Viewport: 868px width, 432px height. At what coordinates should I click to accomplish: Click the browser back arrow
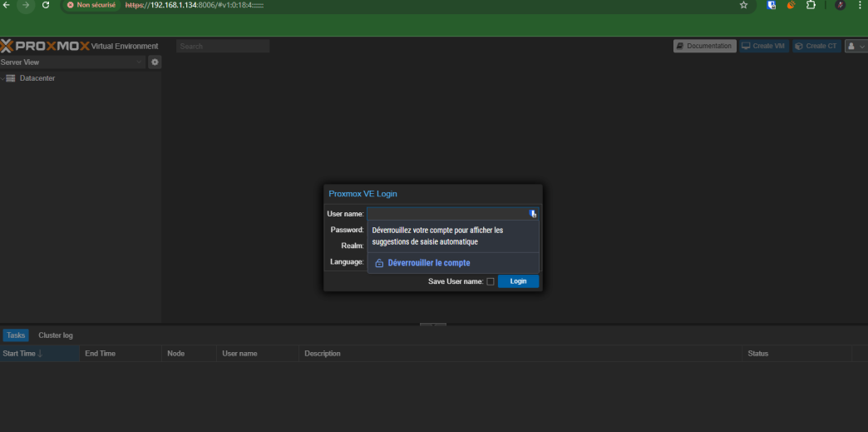point(7,5)
